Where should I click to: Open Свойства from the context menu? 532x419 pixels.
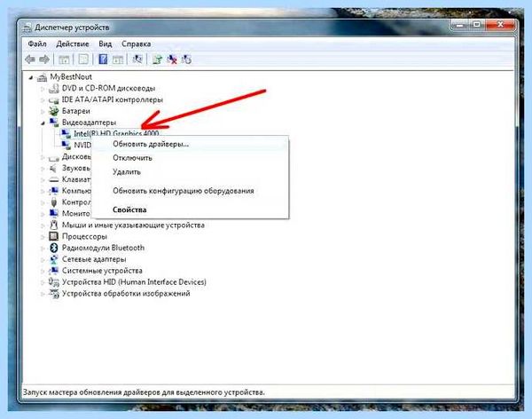pyautogui.click(x=190, y=209)
